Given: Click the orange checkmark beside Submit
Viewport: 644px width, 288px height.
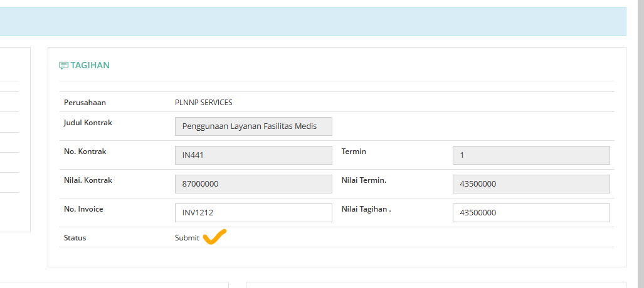Looking at the screenshot, I should (215, 237).
